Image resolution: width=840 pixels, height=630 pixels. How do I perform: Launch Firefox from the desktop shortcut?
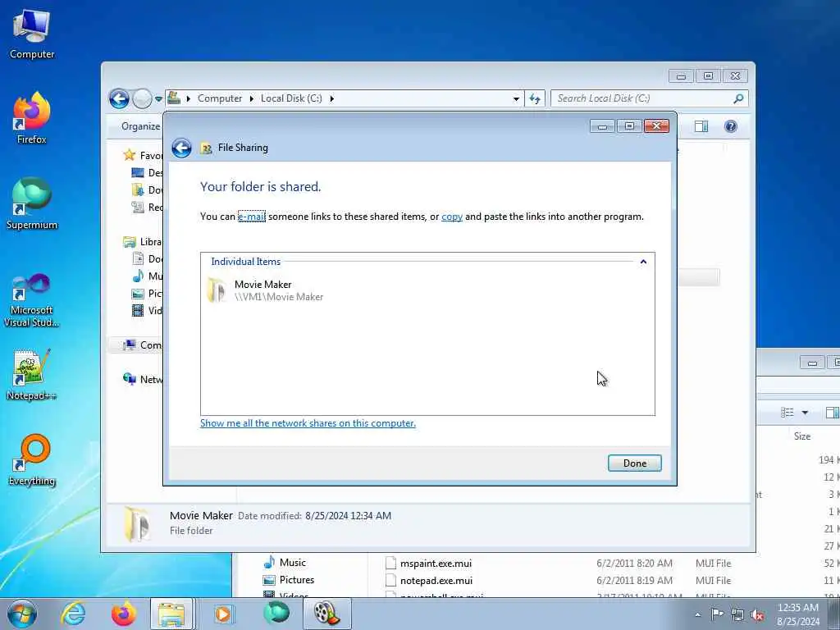pyautogui.click(x=32, y=118)
